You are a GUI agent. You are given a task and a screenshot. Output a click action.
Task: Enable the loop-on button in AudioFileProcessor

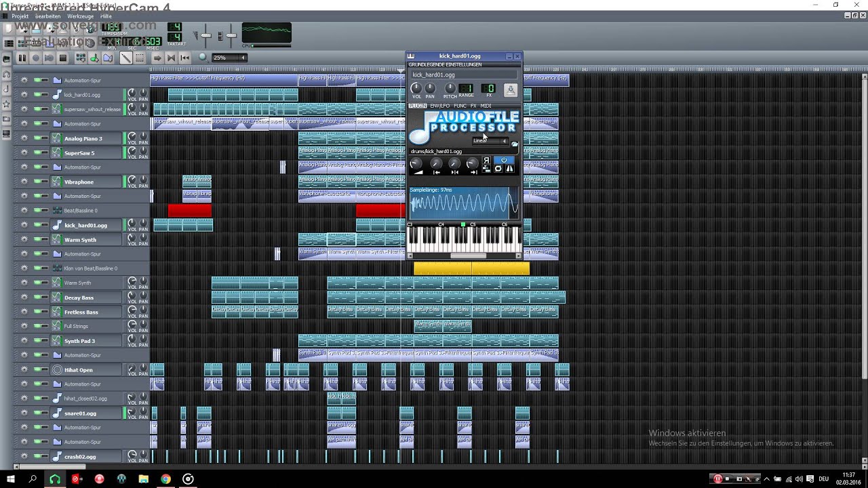coord(498,169)
